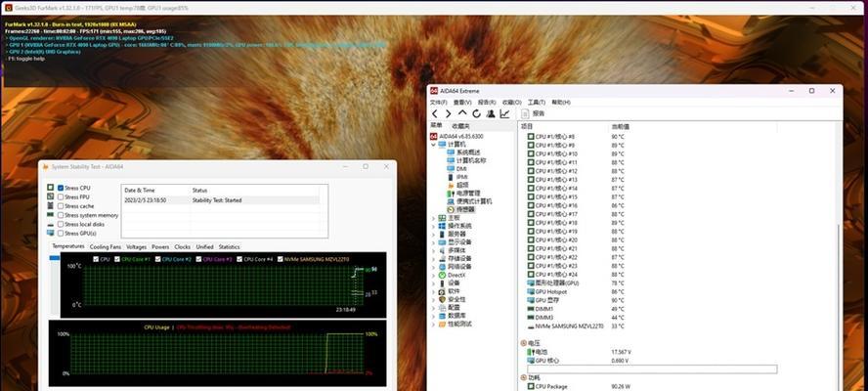The height and width of the screenshot is (391, 868).
Task: Click the FurMark icon in the title bar
Action: click(x=8, y=8)
